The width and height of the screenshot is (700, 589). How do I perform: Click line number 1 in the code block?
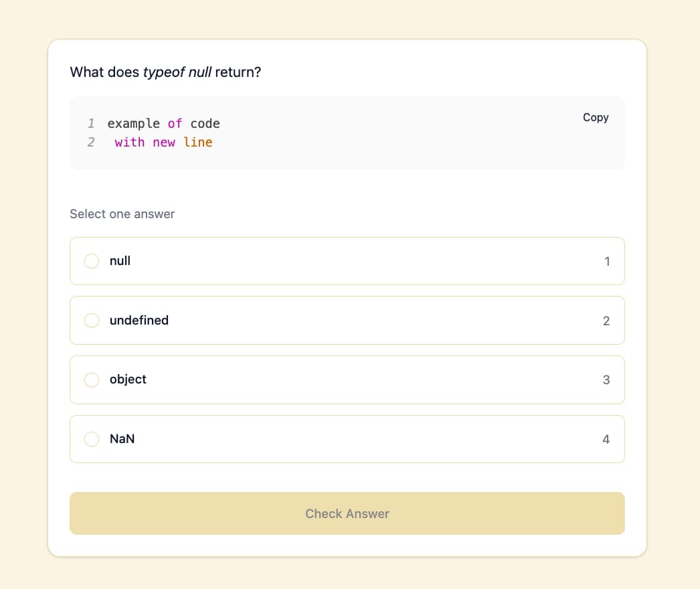(91, 123)
